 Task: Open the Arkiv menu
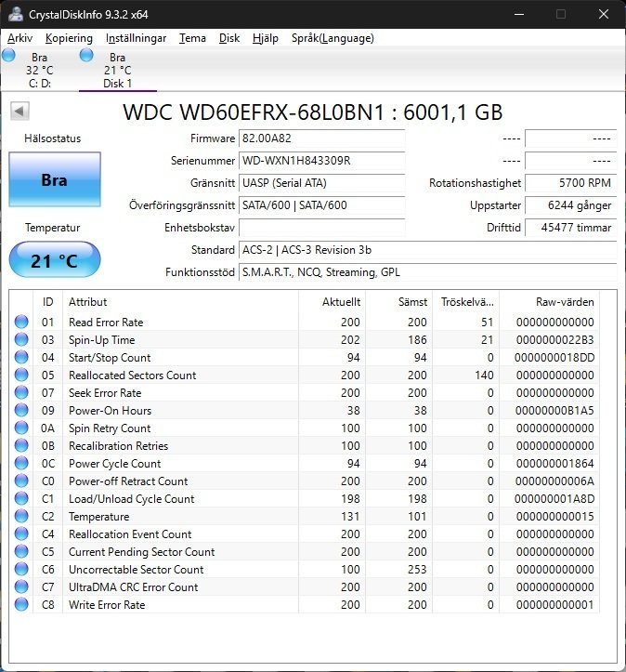[20, 38]
